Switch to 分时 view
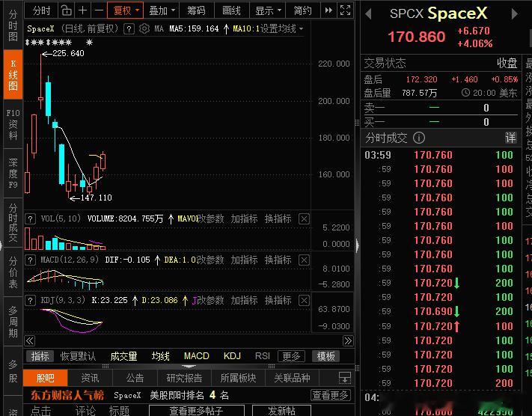The image size is (532, 416). point(41,10)
